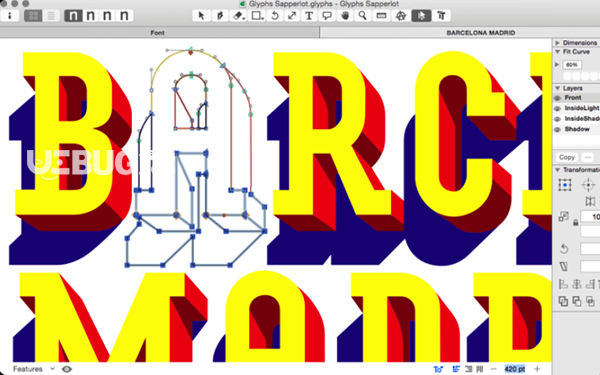Screen dimensions: 600x375
Task: Click the transformation origin grid
Action: [x=565, y=185]
